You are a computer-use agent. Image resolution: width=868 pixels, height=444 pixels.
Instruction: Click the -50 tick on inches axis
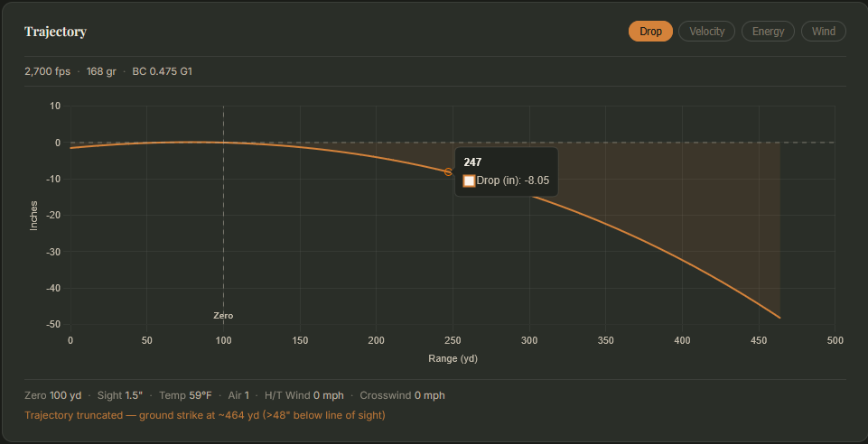[x=54, y=325]
